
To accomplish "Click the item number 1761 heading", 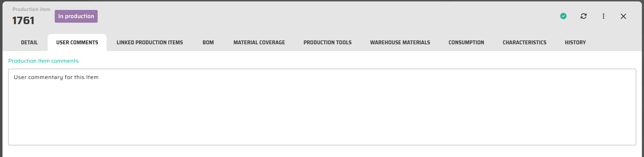I will 23,21.
